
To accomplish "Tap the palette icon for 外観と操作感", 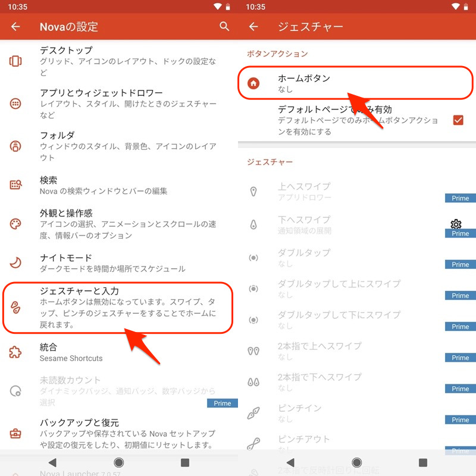I will click(15, 224).
